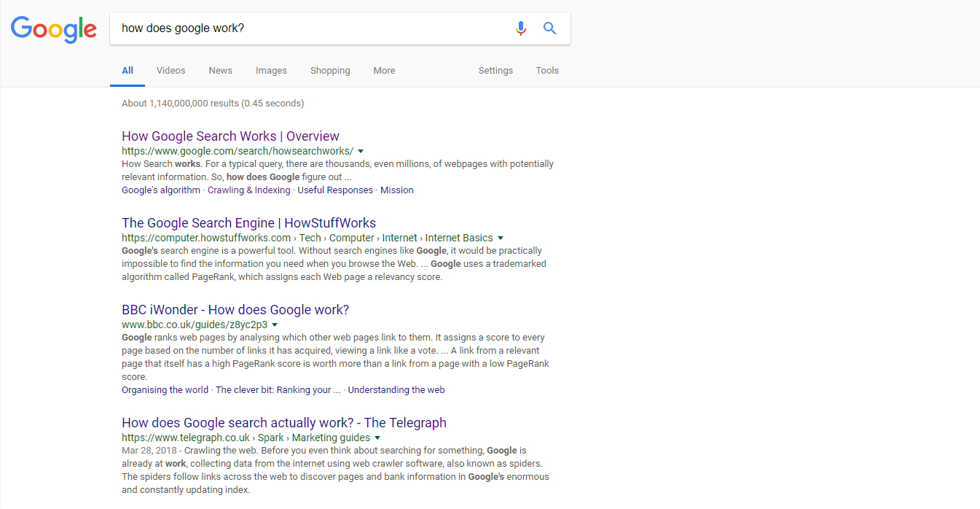
Task: Expand arrow beside google.com/search/howsearchworks URL
Action: pos(361,151)
